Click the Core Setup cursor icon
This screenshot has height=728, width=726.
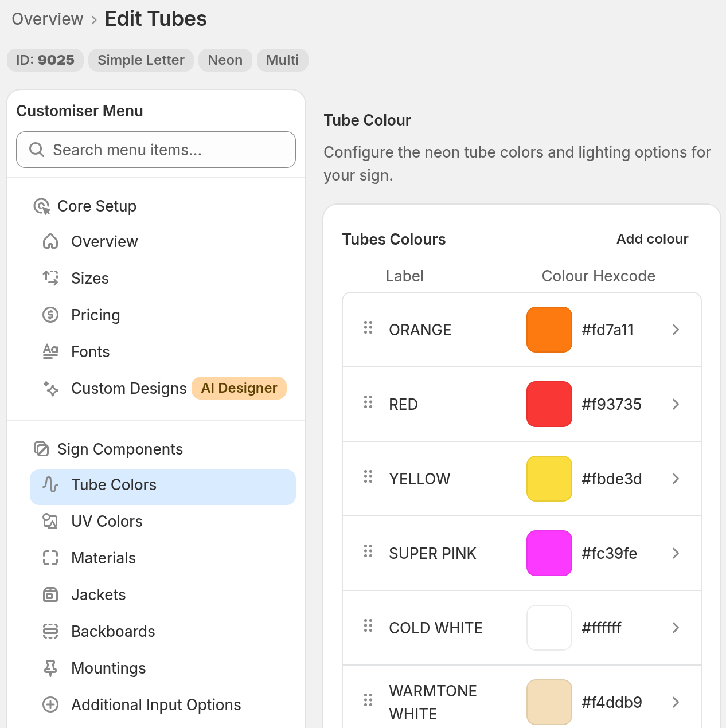42,206
